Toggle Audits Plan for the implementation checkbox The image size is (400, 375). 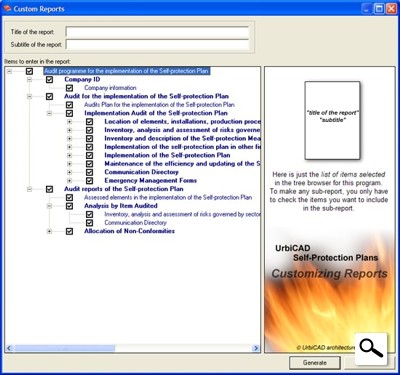coord(69,105)
